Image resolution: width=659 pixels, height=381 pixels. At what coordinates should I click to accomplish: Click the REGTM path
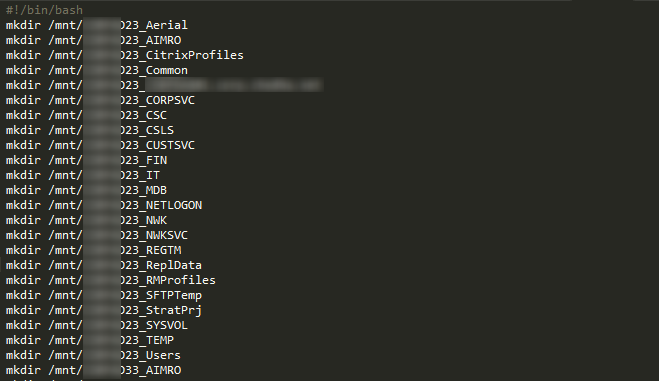click(163, 250)
